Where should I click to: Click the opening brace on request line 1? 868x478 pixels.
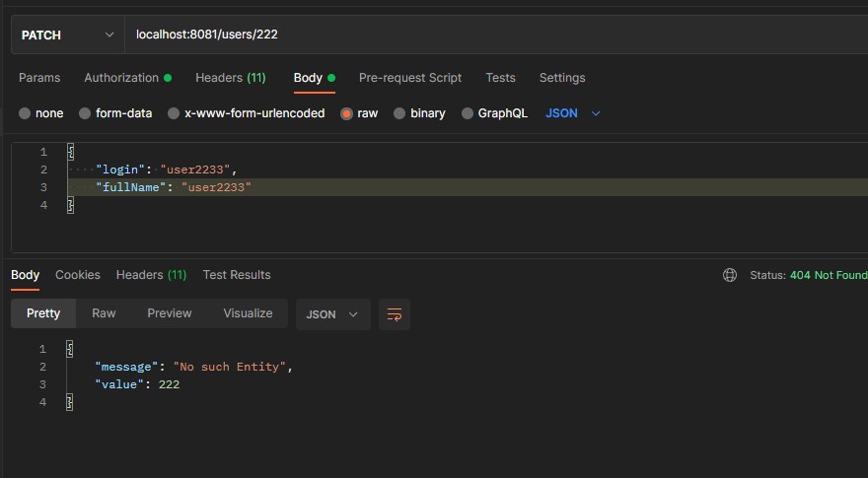tap(70, 152)
